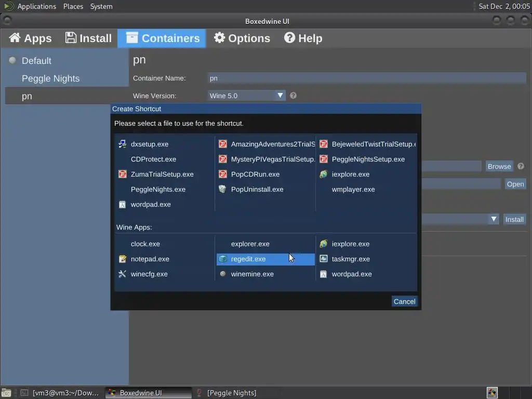532x399 pixels.
Task: Open the Install tab
Action: tap(88, 38)
